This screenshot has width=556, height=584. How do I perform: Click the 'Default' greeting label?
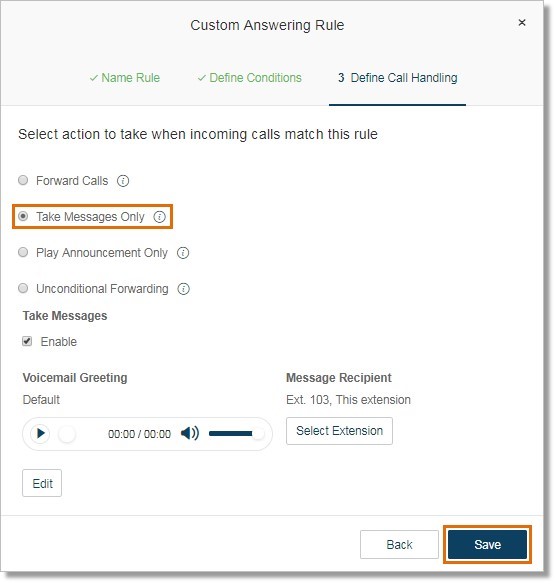pyautogui.click(x=41, y=400)
